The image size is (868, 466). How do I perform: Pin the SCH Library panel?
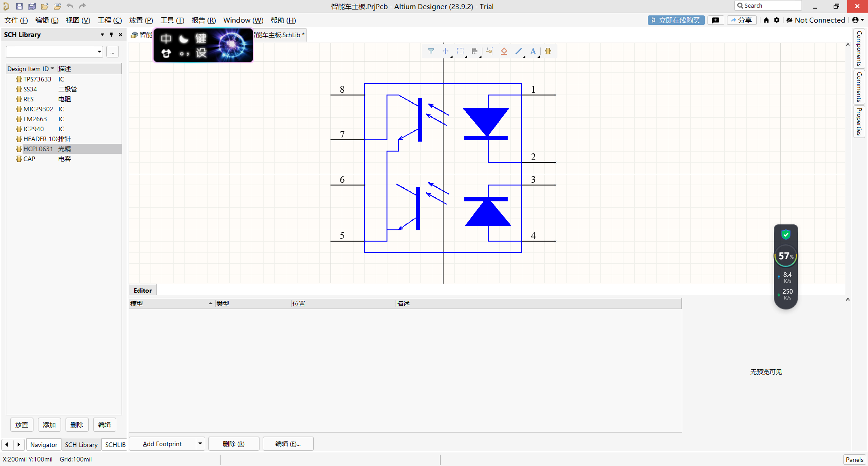tap(111, 34)
